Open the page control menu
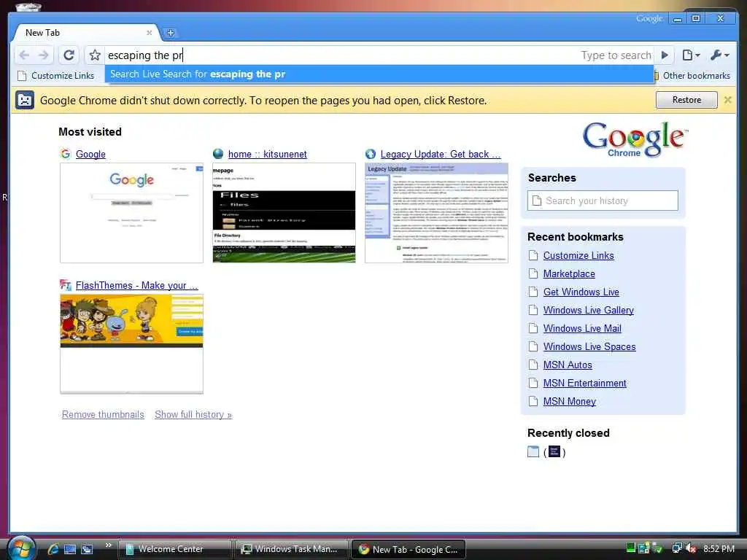This screenshot has height=560, width=747. point(691,55)
